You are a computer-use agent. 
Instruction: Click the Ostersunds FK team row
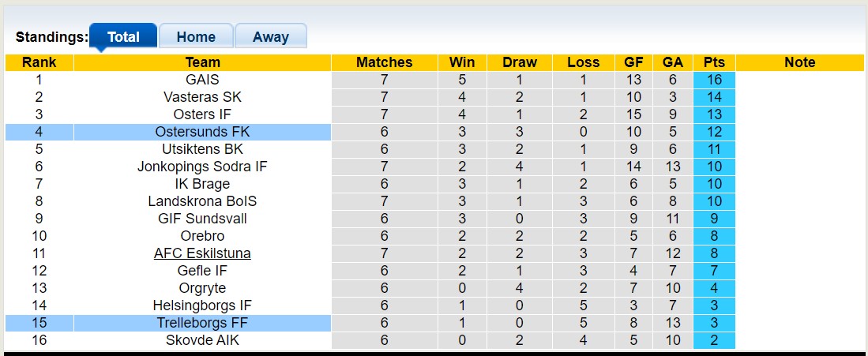click(203, 132)
